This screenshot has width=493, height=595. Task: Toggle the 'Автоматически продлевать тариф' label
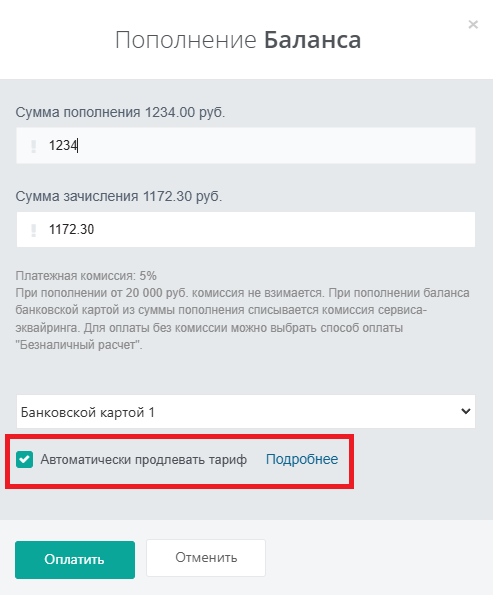coord(143,460)
